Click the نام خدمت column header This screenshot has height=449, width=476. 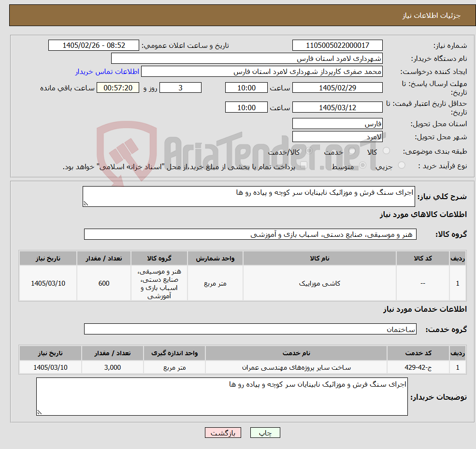click(x=296, y=353)
